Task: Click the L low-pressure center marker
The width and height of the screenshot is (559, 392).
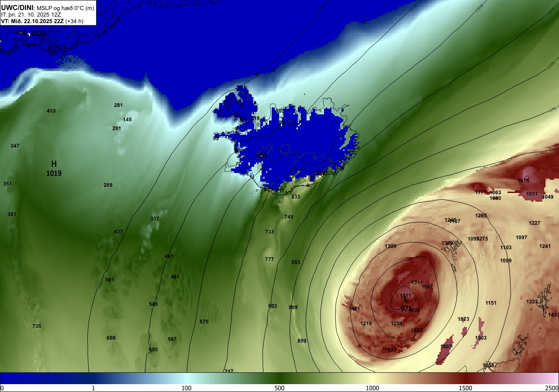Action: [406, 300]
